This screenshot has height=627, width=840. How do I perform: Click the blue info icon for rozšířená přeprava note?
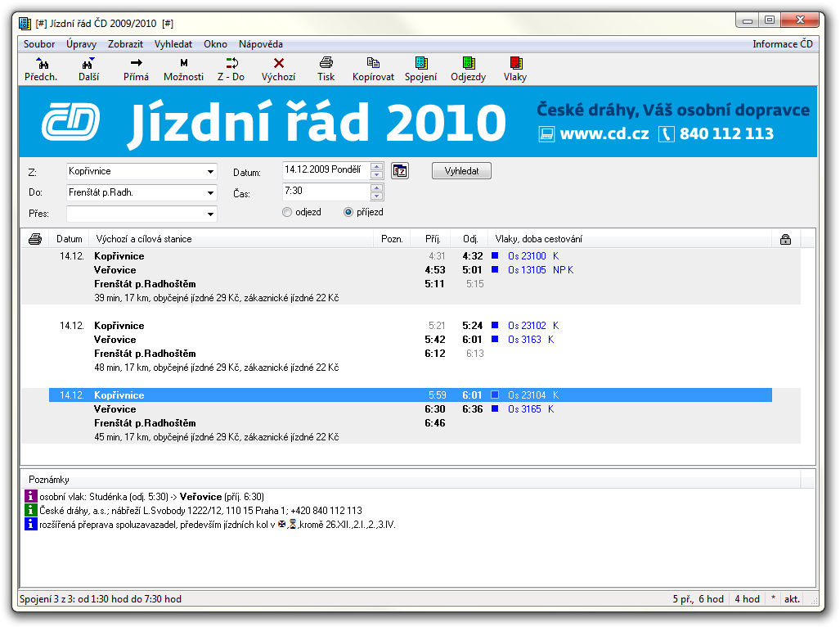tap(30, 524)
